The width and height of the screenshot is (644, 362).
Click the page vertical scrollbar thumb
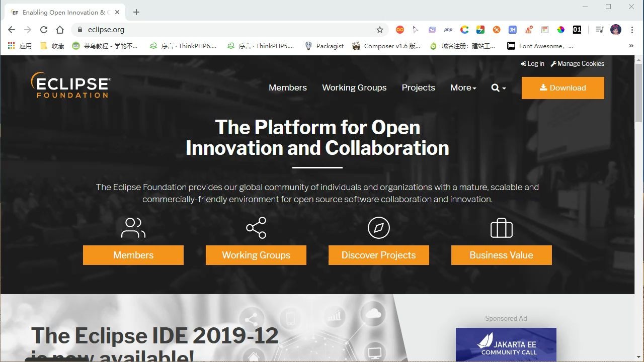coord(639,93)
